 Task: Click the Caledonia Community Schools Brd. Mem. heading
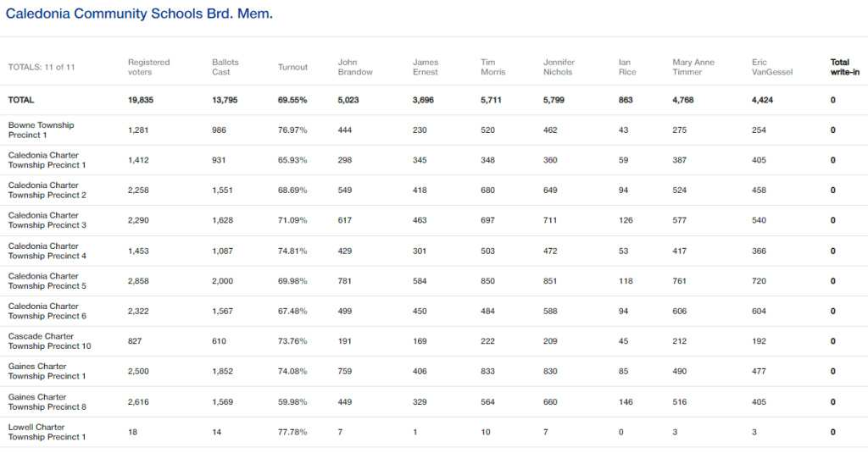tap(139, 14)
